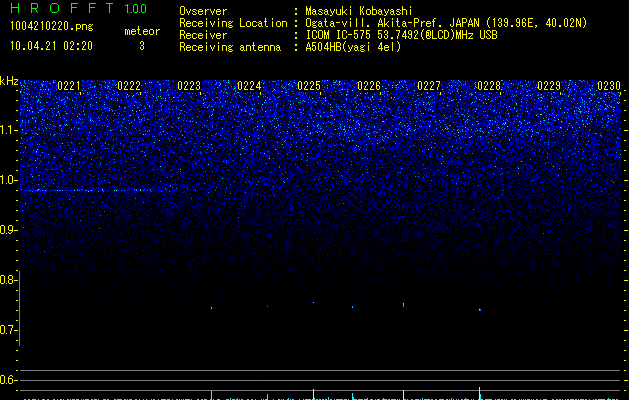Click the tall yellow amplitude spike below 0228
Screen dimensions: 629x400
point(480,393)
